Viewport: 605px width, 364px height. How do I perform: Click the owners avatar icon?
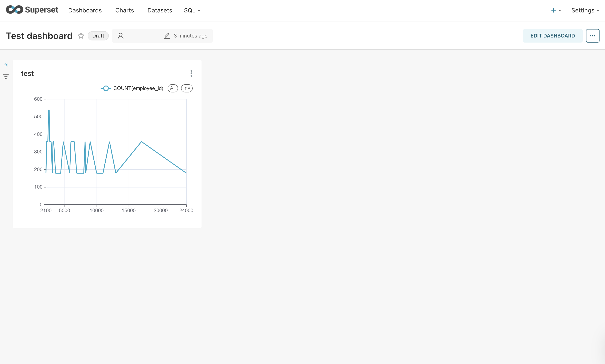point(121,36)
